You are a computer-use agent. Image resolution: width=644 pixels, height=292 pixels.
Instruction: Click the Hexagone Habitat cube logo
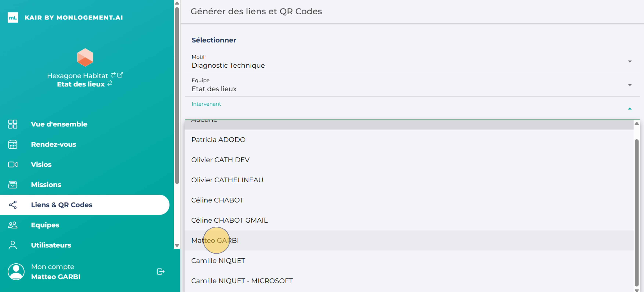[x=85, y=57]
